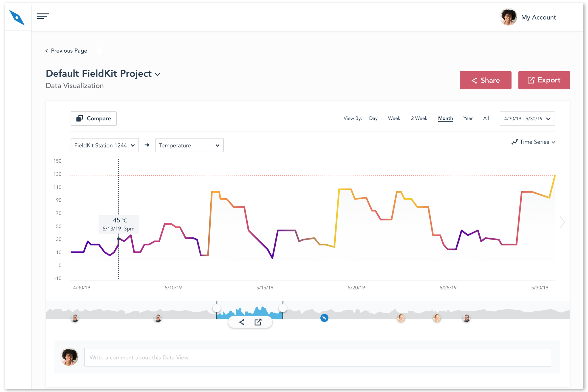Switch view to 2 Week
Viewport: 588px width, 392px height.
[419, 118]
